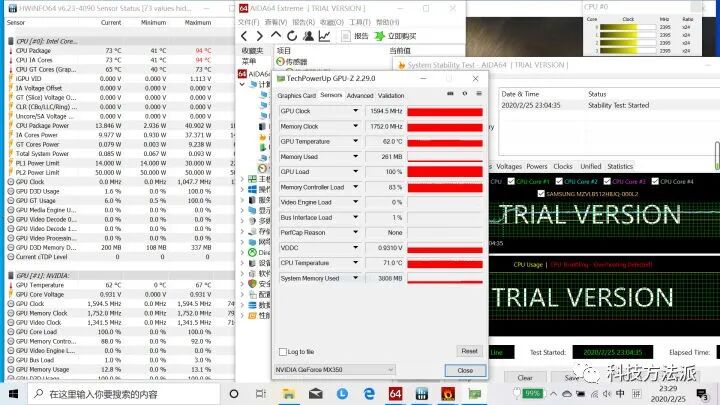Switch to the Graphics Card tab in GPU-Z

(x=297, y=96)
